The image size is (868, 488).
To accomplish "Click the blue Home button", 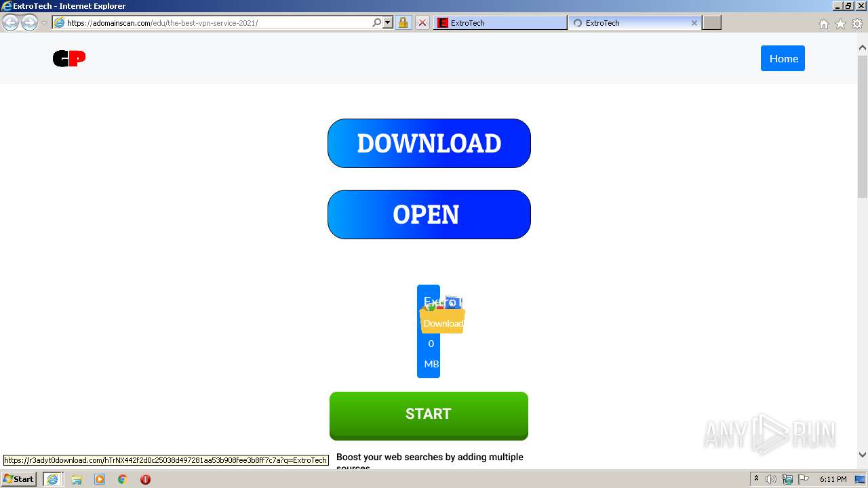I will point(783,58).
